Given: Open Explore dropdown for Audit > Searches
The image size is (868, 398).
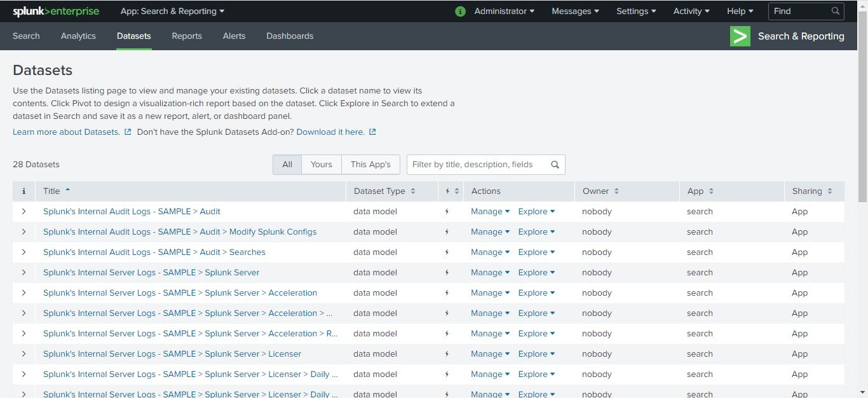Looking at the screenshot, I should 536,252.
